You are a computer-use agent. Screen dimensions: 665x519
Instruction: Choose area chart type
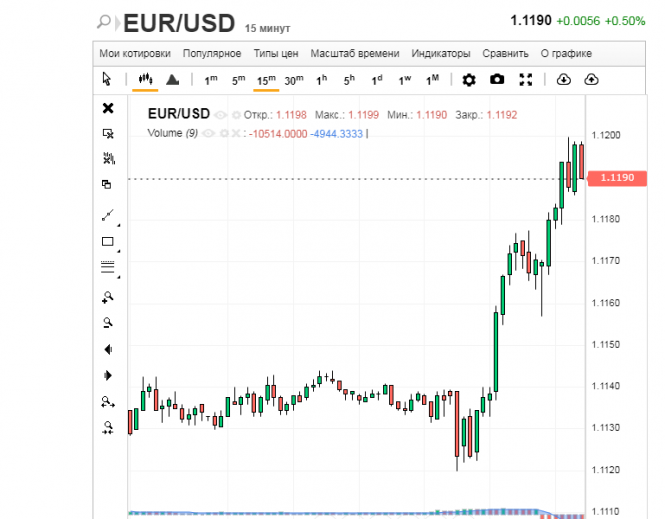[173, 79]
